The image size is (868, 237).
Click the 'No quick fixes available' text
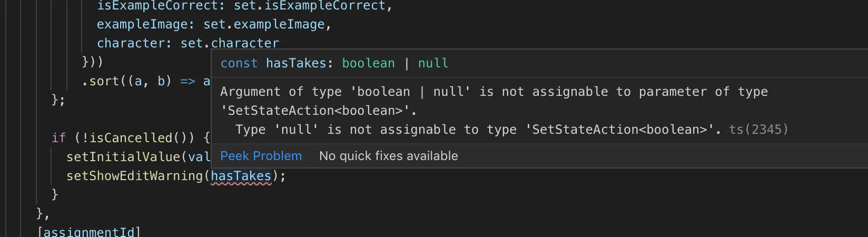(388, 156)
